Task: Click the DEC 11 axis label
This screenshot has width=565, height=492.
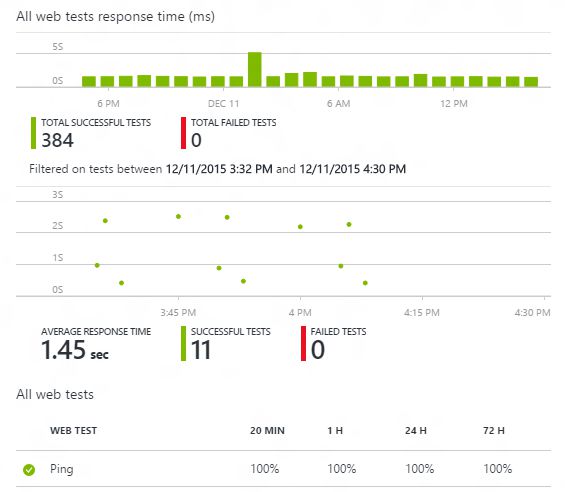Action: pyautogui.click(x=223, y=104)
